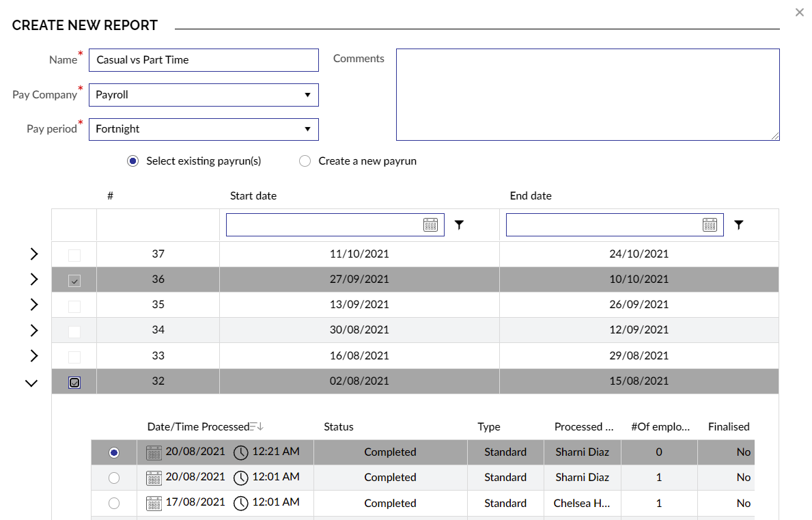812x520 pixels.
Task: Open clock icon for 20/08/2021 12:01 AM row
Action: coord(241,478)
